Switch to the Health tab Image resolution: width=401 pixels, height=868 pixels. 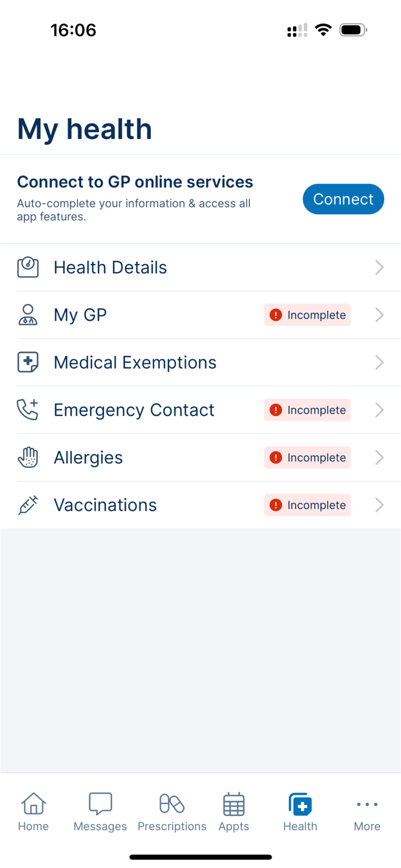coord(300,810)
